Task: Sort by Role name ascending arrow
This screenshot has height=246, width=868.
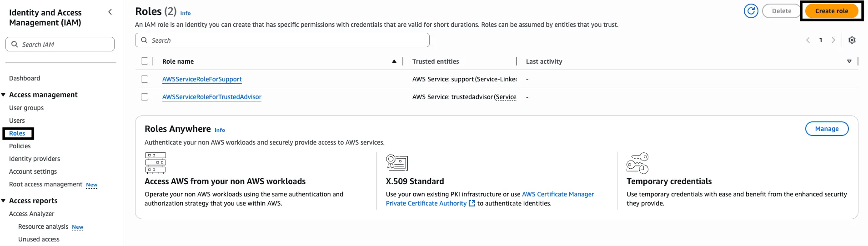Action: [x=394, y=61]
